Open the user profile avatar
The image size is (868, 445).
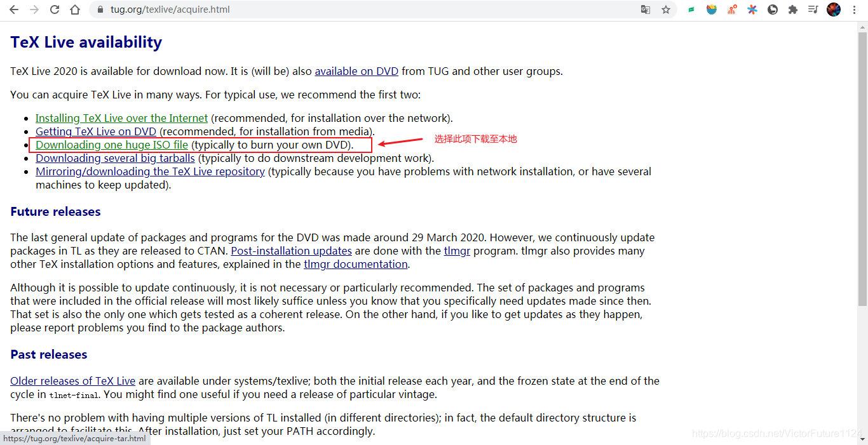834,10
